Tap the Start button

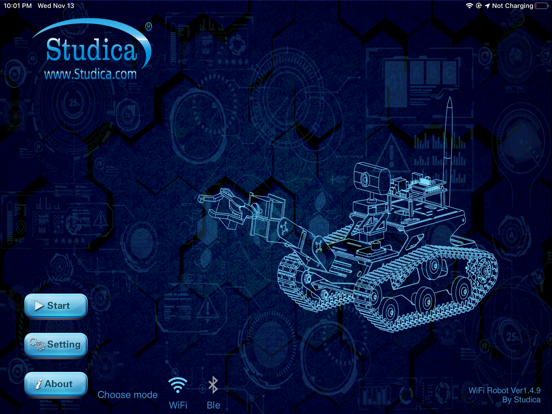(56, 306)
